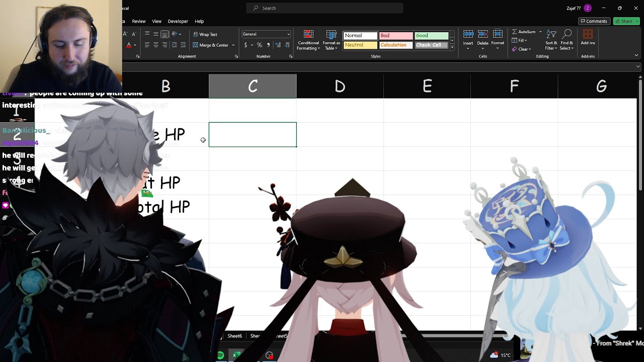
Task: Align text to the right
Action: [x=164, y=45]
